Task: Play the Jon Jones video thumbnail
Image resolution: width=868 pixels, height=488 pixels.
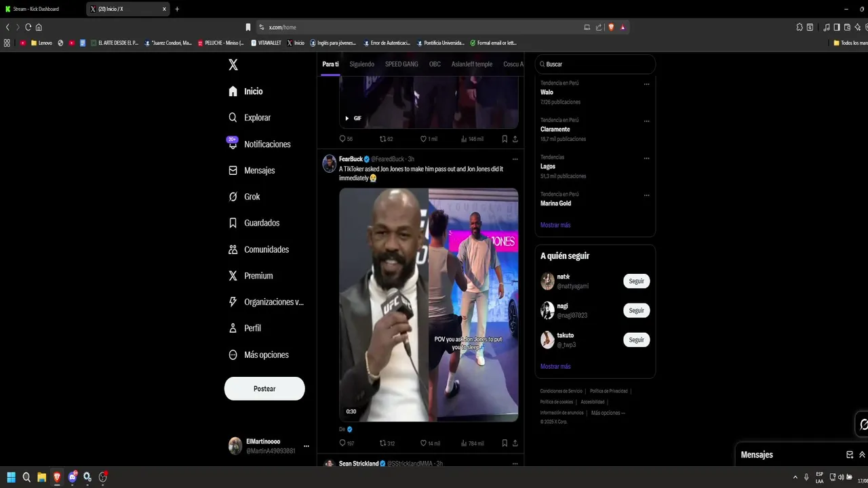Action: [429, 305]
